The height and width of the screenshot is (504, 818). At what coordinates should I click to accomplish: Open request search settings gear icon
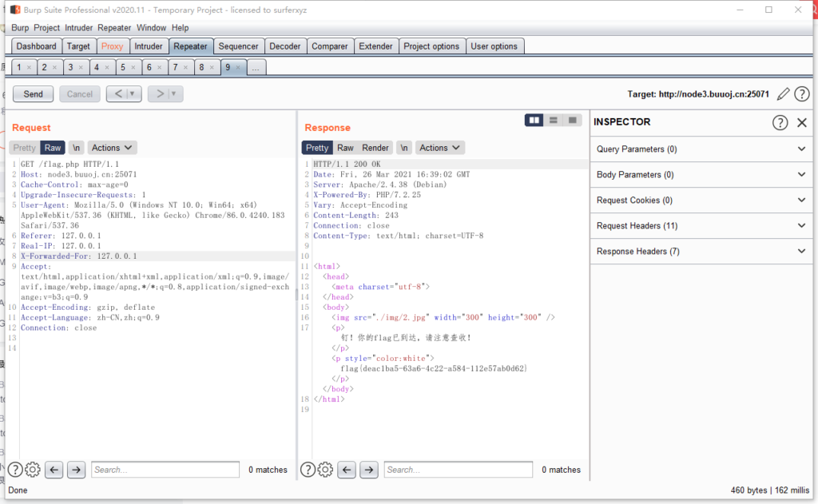pyautogui.click(x=33, y=470)
